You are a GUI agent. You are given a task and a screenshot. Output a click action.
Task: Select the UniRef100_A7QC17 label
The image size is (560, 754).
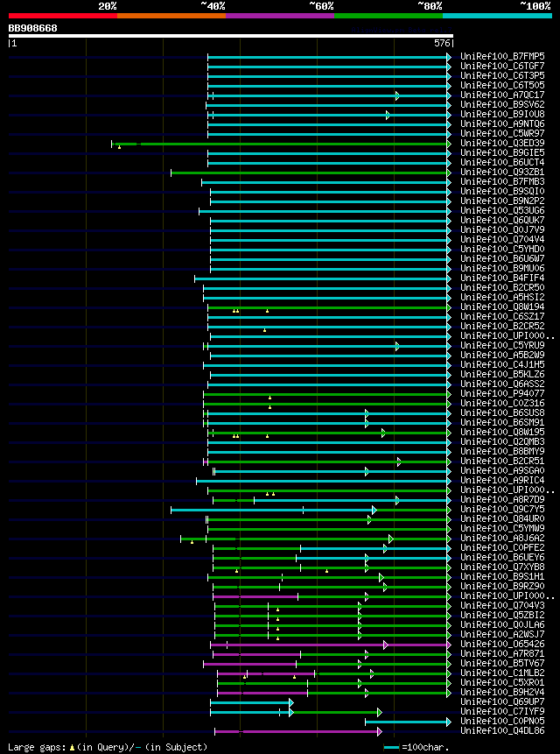pos(502,95)
